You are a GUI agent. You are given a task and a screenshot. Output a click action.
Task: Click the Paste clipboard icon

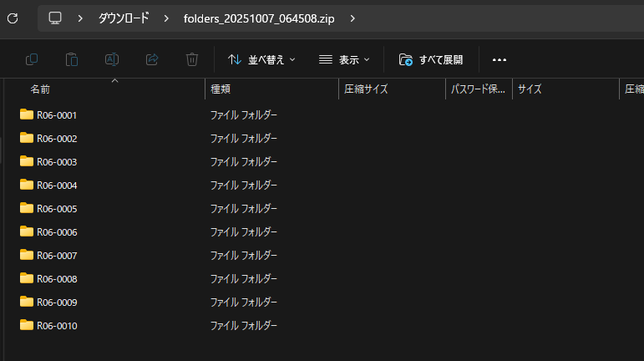click(72, 59)
